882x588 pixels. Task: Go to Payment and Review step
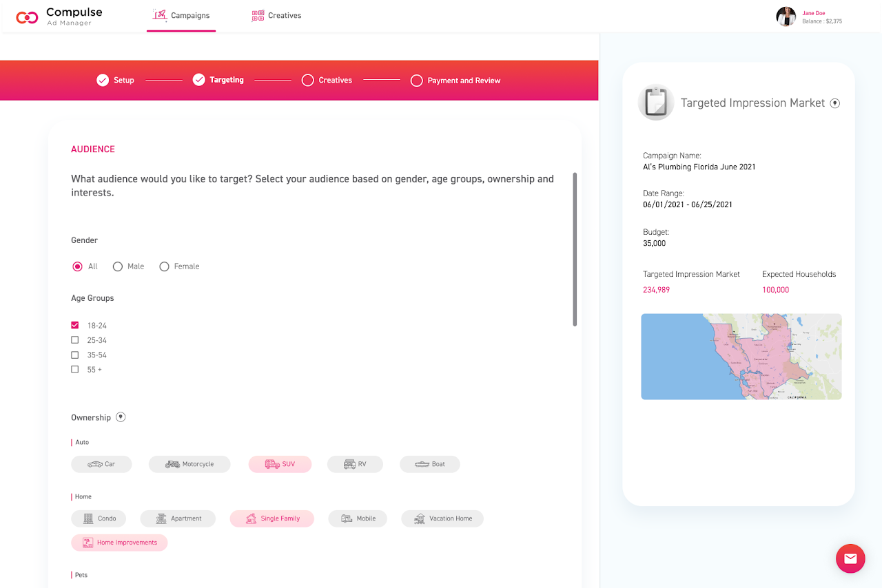tap(455, 81)
